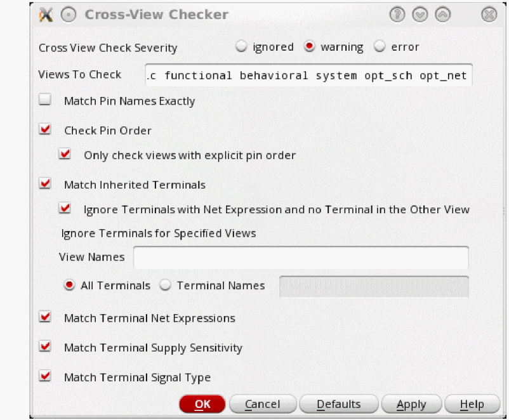Click the Views To Check text field
The height and width of the screenshot is (420, 509).
coord(308,75)
